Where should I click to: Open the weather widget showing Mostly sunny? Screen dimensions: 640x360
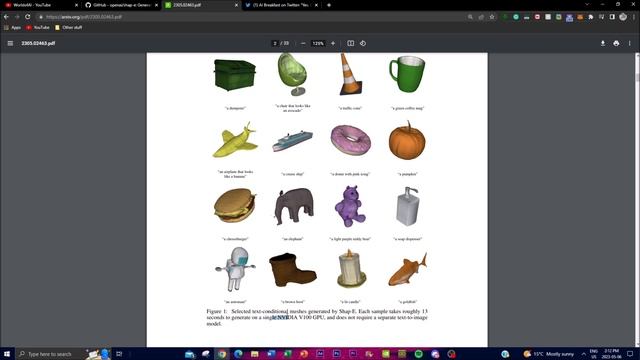coord(549,354)
